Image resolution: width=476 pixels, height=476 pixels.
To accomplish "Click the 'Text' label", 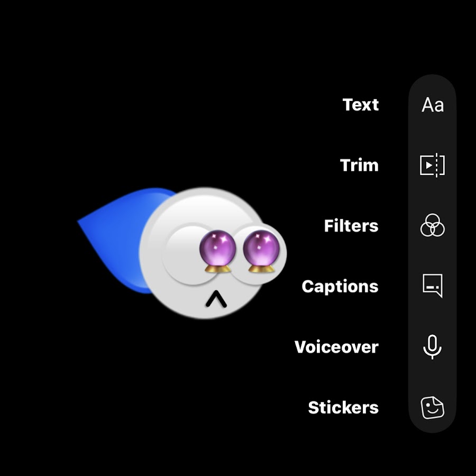I will [x=361, y=105].
